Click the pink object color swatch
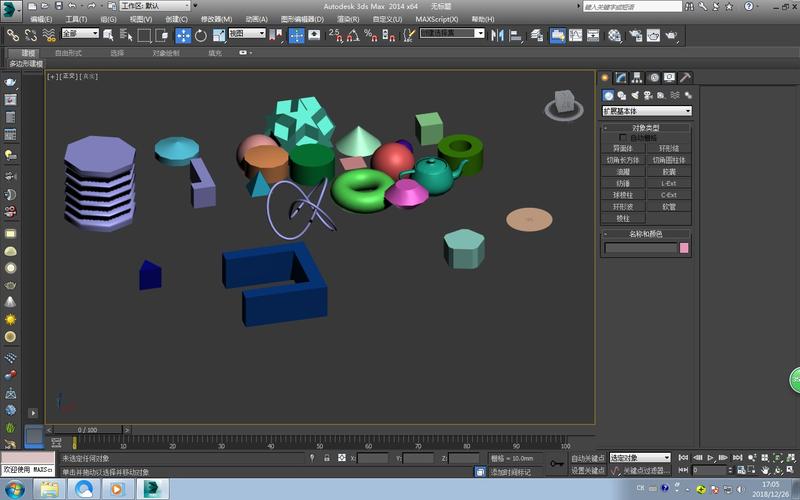The width and height of the screenshot is (800, 500). 684,248
